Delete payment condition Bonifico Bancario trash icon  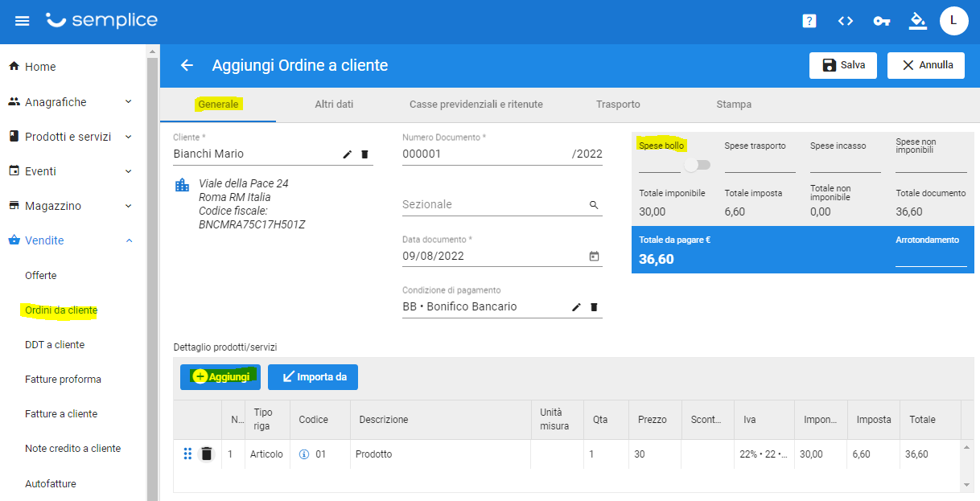(594, 307)
